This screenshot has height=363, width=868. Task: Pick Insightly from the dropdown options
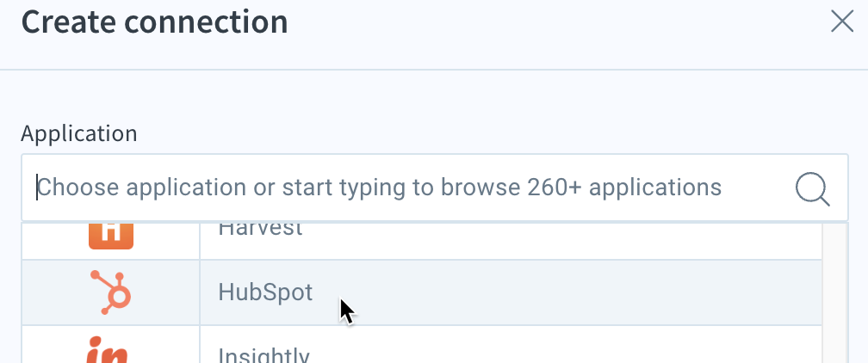click(422, 345)
